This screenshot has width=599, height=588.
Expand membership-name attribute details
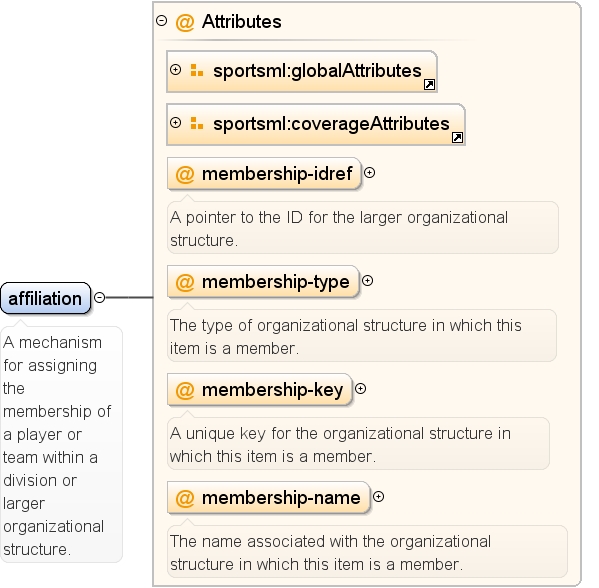pos(379,497)
